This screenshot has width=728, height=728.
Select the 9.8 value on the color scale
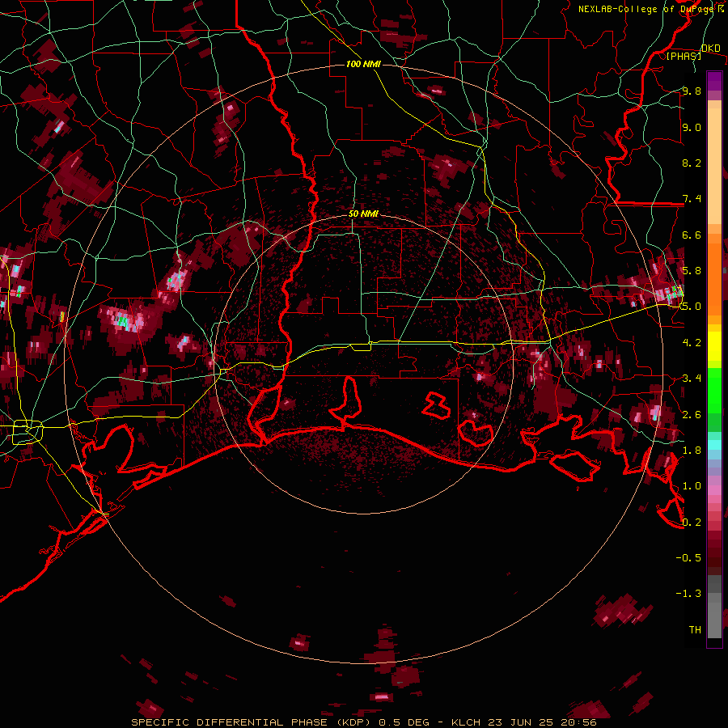pos(692,91)
